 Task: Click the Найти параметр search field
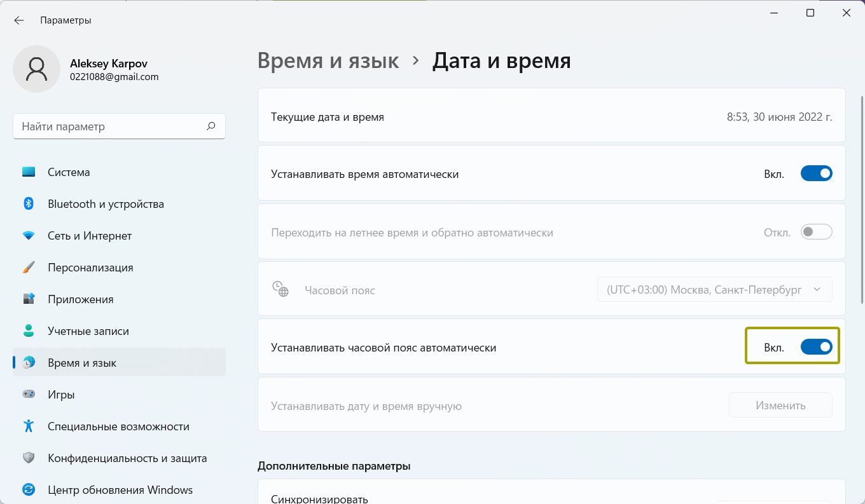(x=119, y=126)
